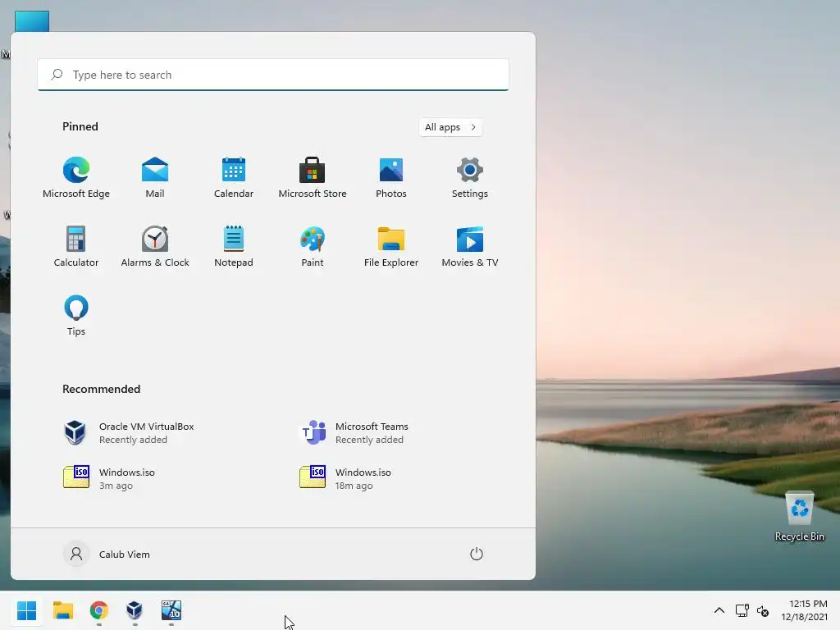Screen dimensions: 840x630
Task: Click the muted volume tray icon
Action: (763, 610)
